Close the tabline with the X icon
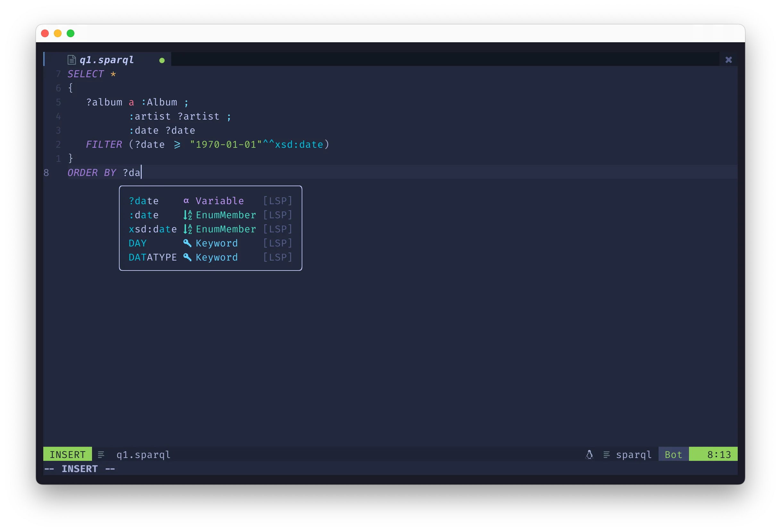781x532 pixels. point(728,60)
